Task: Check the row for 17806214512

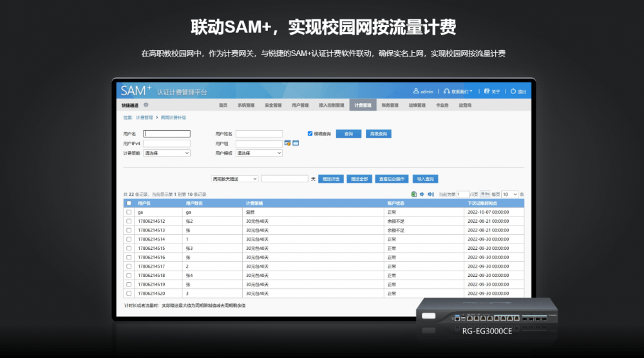Action: (x=129, y=221)
